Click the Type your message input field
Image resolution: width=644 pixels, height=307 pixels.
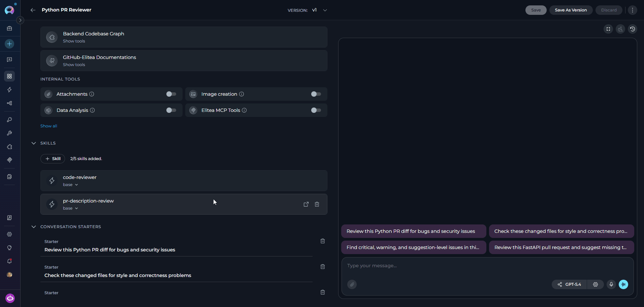point(487,266)
